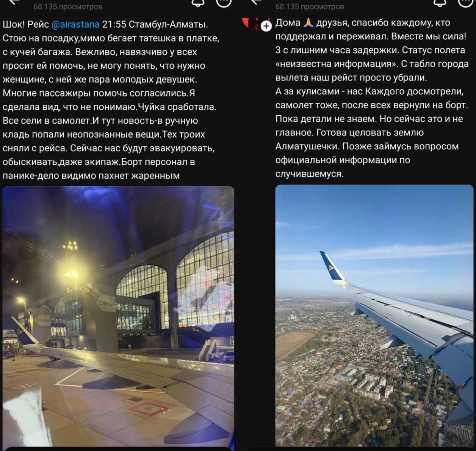Open the airplane wing over city photo
The width and height of the screenshot is (476, 451).
374,316
